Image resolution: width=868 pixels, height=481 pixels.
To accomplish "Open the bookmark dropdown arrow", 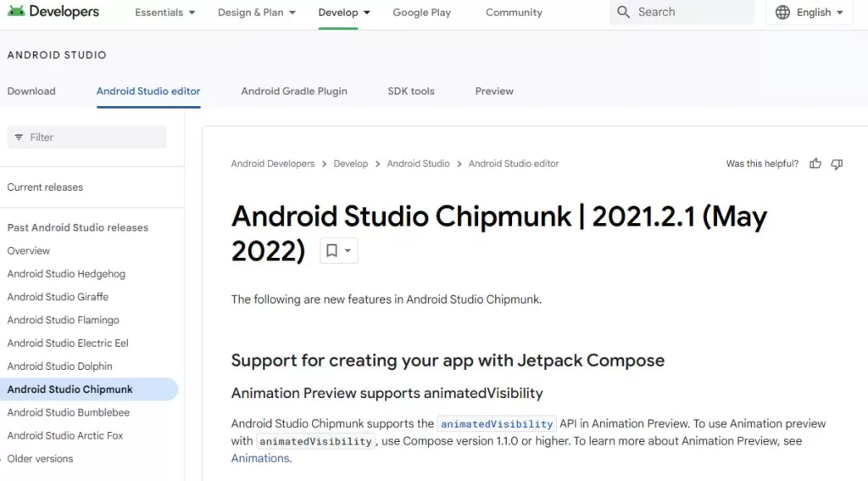I will coord(348,250).
